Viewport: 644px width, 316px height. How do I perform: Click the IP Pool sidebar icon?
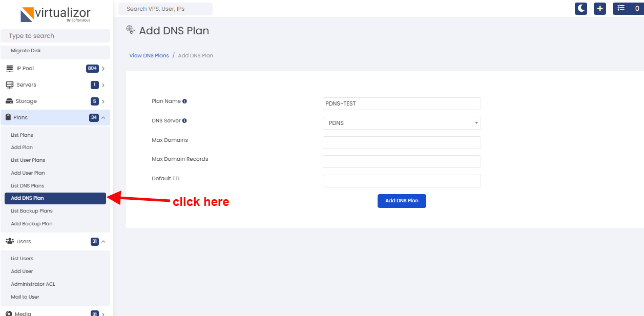point(10,68)
